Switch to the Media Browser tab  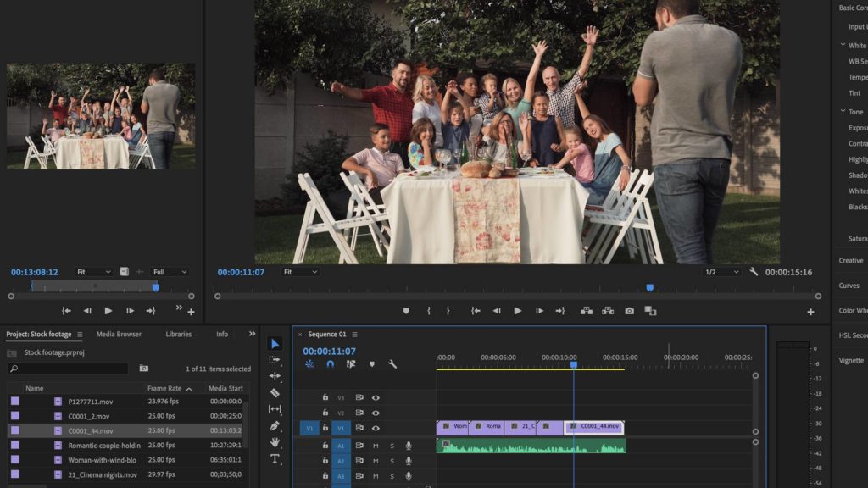(x=119, y=335)
